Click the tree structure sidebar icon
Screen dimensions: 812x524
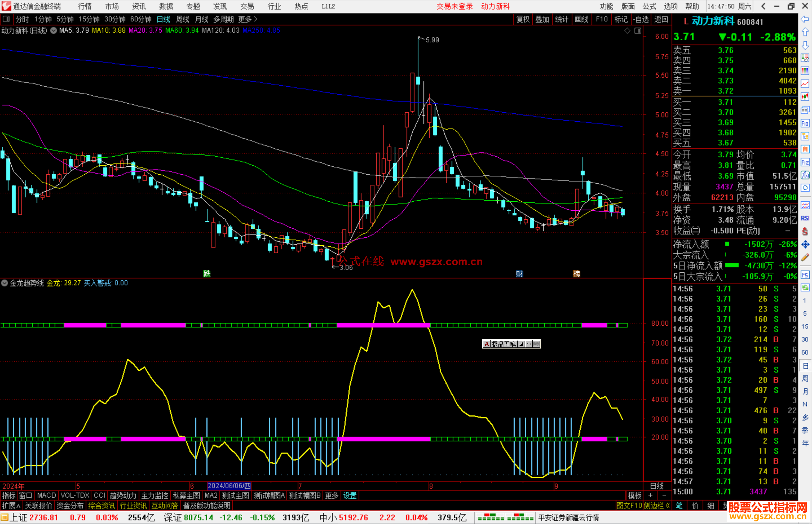click(x=805, y=136)
